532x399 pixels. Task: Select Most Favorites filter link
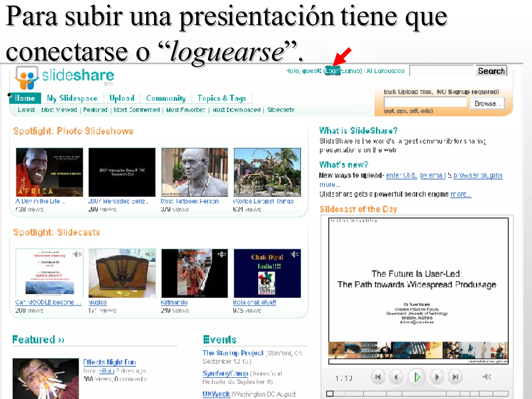point(185,110)
